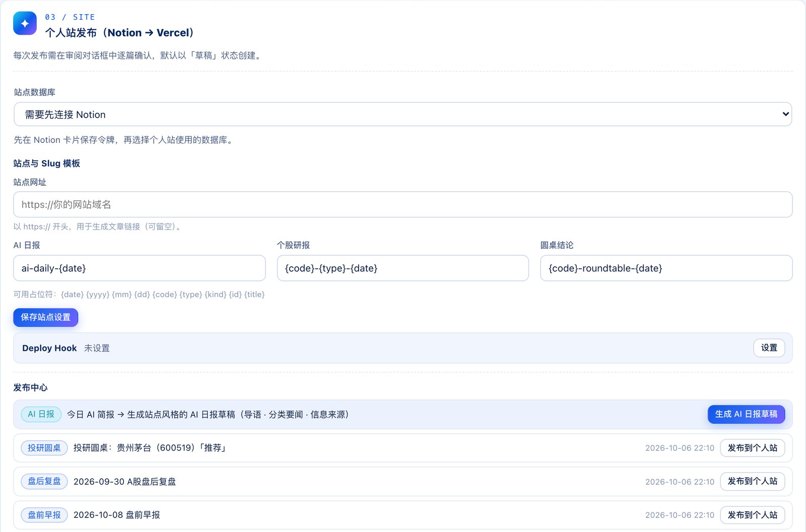Publish 盘后复盘 entry to personal site
Viewport: 806px width, 532px height.
coord(752,481)
